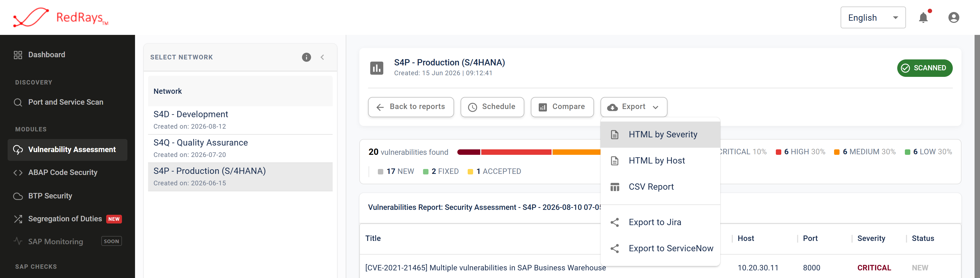Select S4D - Development network
The height and width of the screenshot is (278, 980).
pyautogui.click(x=240, y=120)
